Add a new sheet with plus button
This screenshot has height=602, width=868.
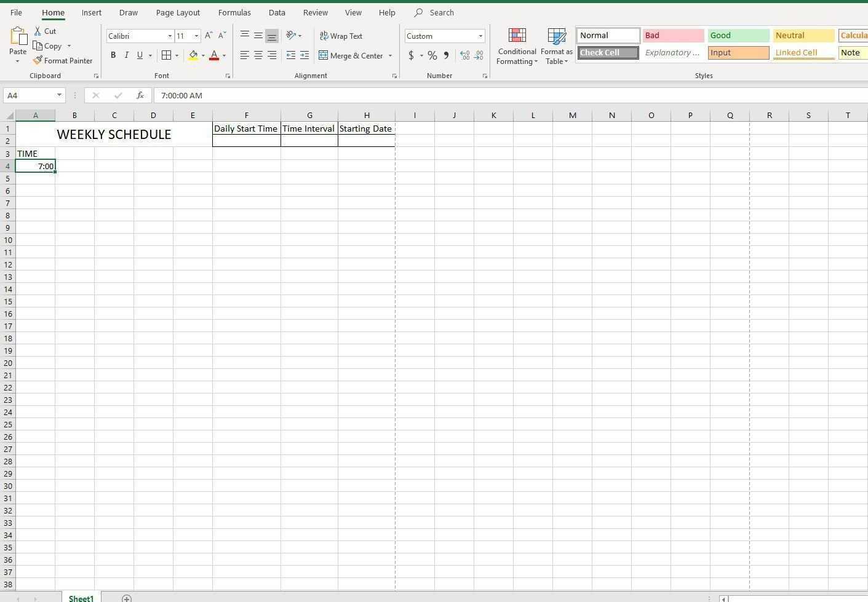(127, 598)
